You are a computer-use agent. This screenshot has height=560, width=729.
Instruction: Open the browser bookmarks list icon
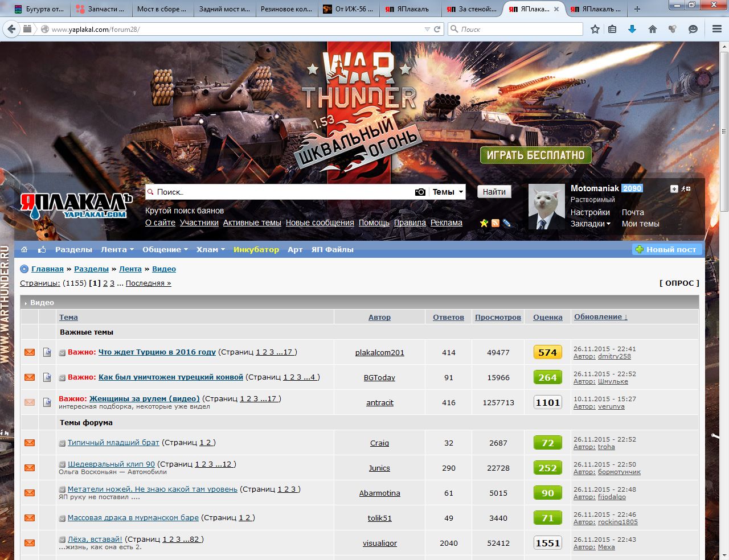pos(612,29)
